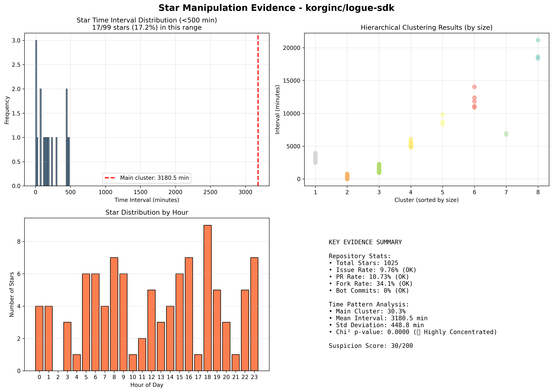Viewport: 553px width, 392px height.
Task: Click the 'Hierarchical Clustering Results (by size)' title
Action: [427, 27]
